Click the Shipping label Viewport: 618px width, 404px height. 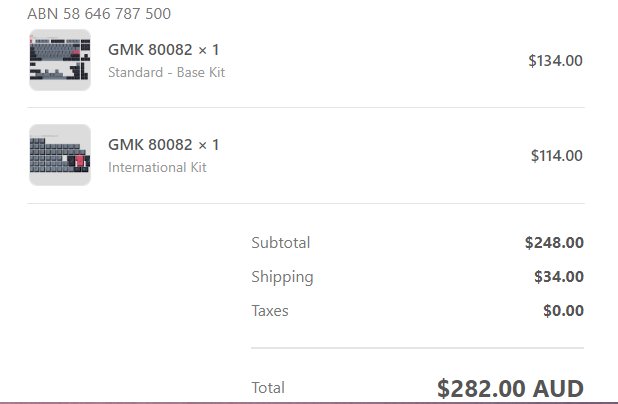tap(282, 277)
